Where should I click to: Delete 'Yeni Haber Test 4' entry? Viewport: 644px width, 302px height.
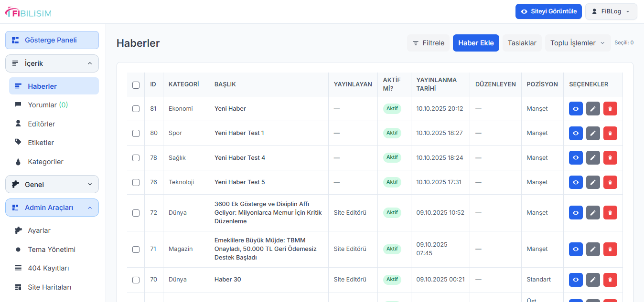(x=610, y=157)
